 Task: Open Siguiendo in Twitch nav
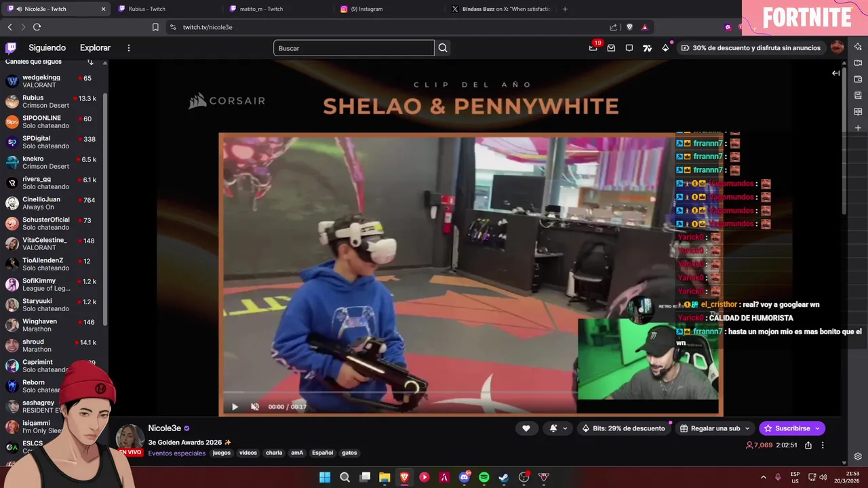click(47, 48)
